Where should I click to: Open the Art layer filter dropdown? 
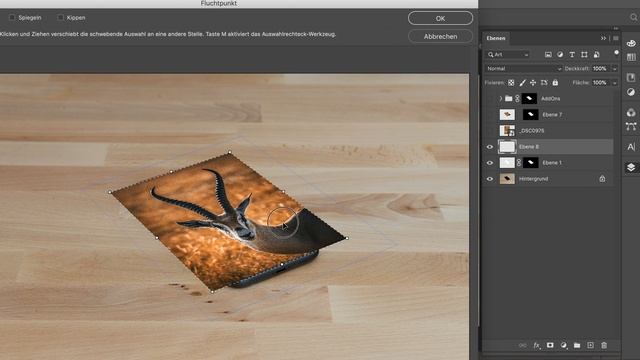[x=508, y=54]
